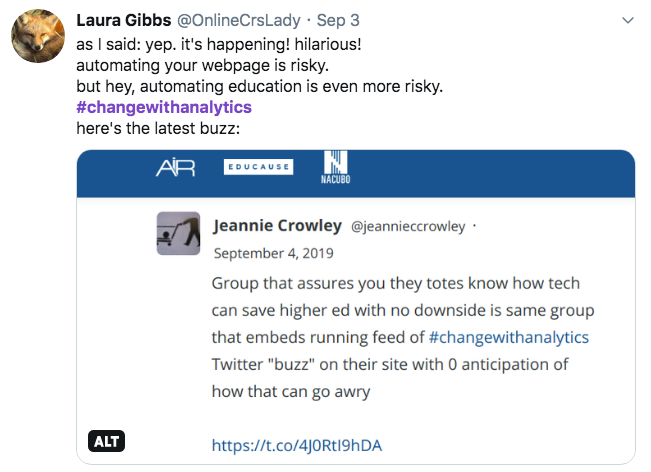Select the Jeannie Crowley name text
The image size is (651, 472).
(277, 226)
